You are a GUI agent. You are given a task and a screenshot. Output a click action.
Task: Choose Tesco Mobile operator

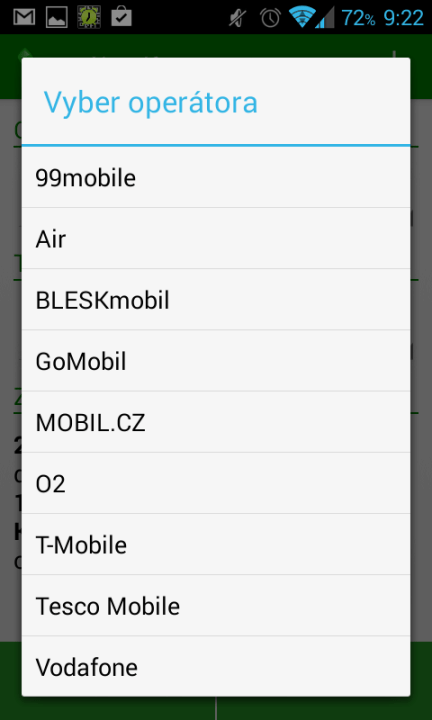(x=216, y=606)
